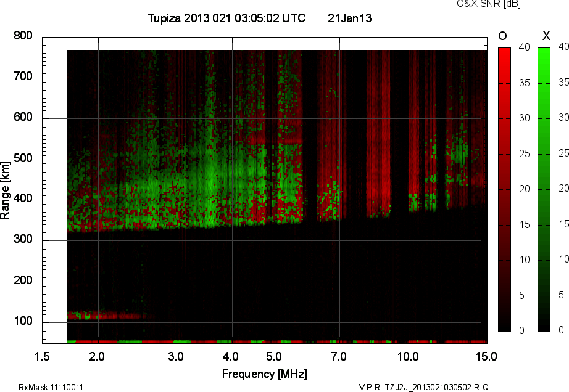Click the 20 label on the O colorbar
The height and width of the screenshot is (392, 569).
[x=525, y=189]
